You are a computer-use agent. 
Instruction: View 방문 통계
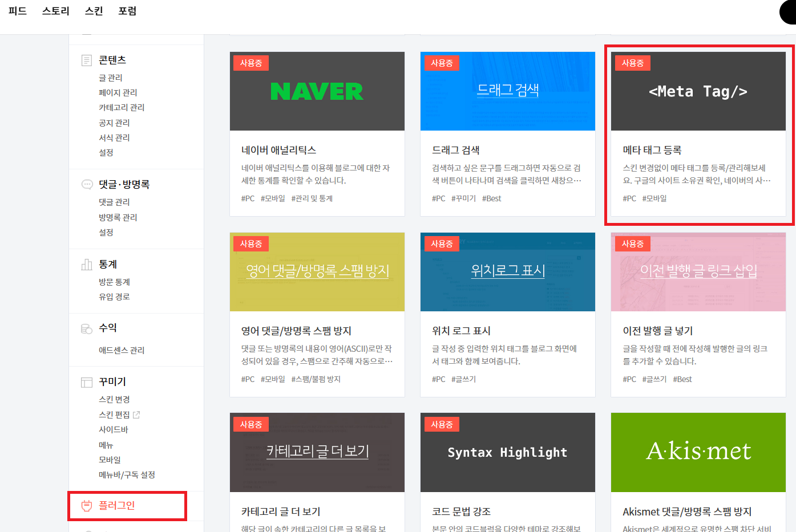click(114, 282)
